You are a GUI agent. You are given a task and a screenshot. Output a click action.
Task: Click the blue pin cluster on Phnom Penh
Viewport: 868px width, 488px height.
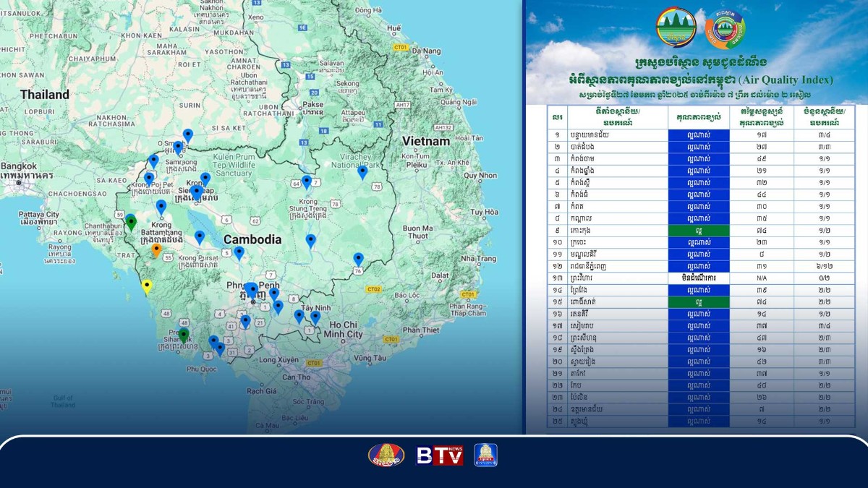tap(250, 291)
